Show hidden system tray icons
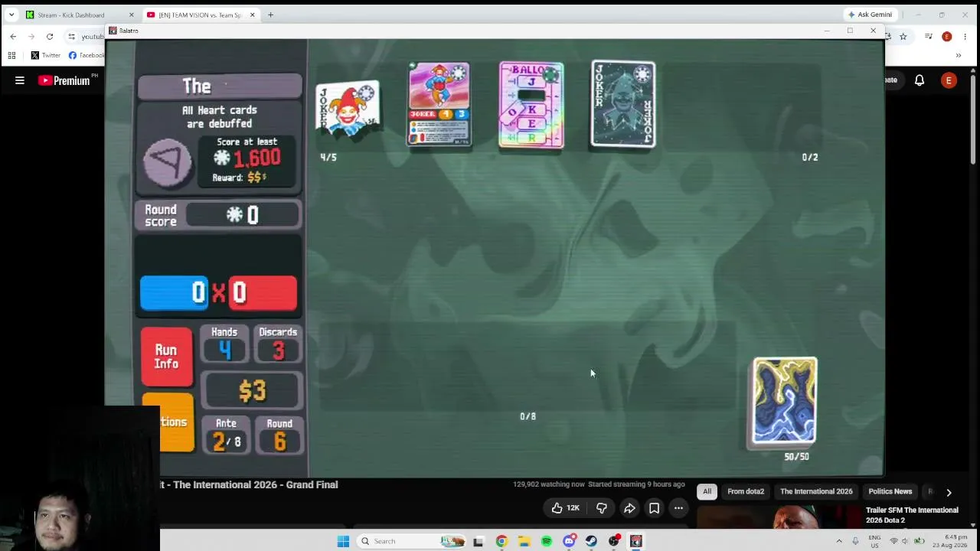Viewport: 980px width, 551px height. click(838, 541)
